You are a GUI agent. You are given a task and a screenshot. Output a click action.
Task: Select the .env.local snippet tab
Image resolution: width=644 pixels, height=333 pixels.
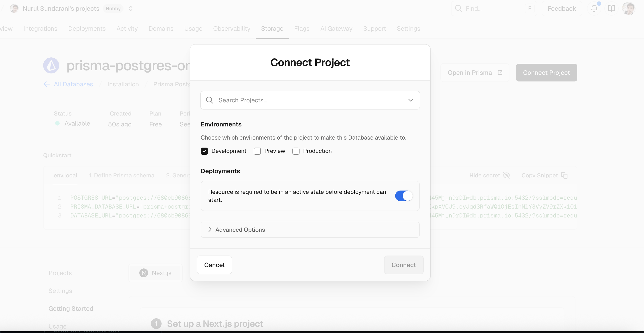tap(65, 175)
